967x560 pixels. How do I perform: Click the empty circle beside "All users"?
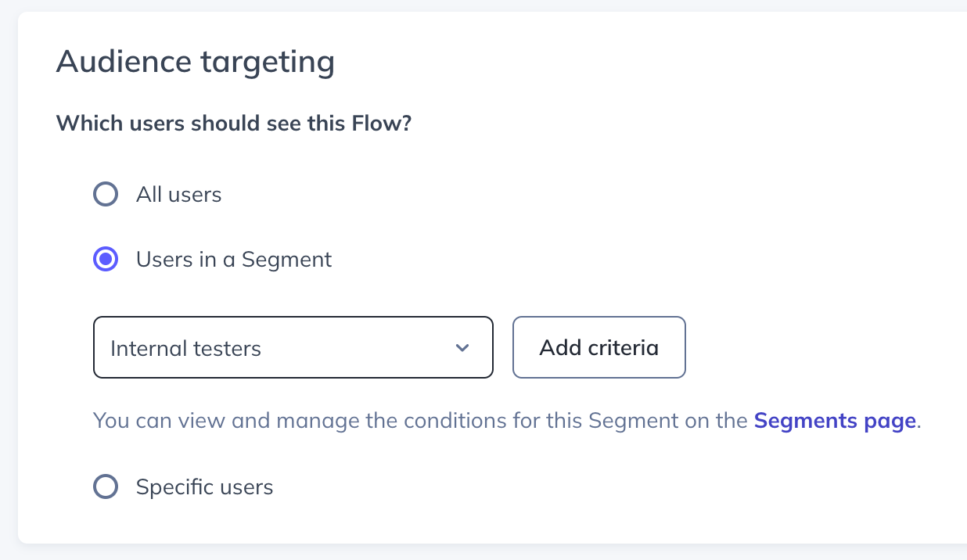(x=106, y=194)
